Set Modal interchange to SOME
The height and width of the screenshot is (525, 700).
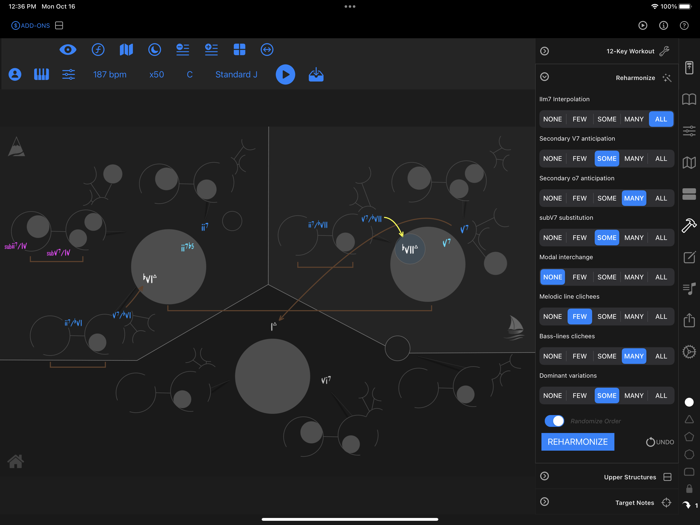click(x=607, y=277)
